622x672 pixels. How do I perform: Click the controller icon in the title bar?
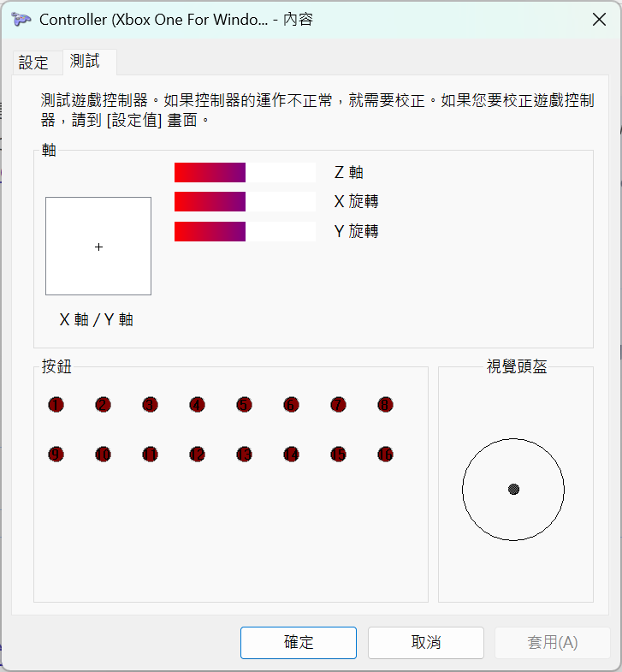tap(21, 20)
